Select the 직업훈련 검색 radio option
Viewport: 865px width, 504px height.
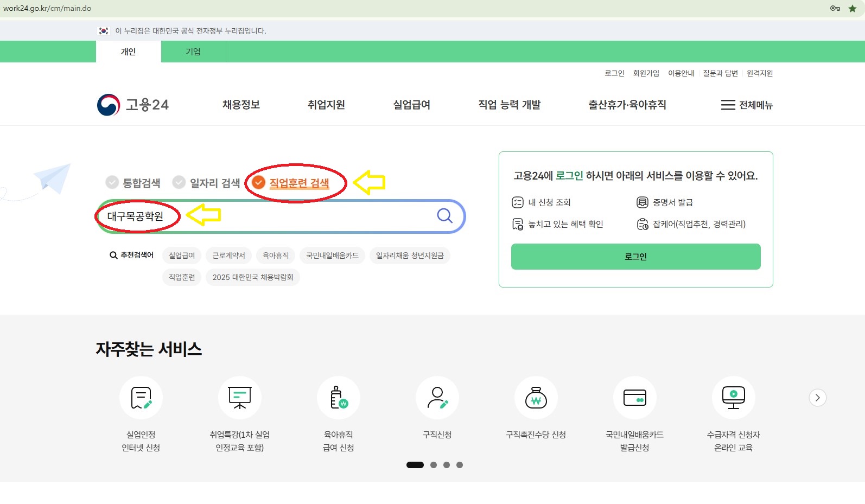tap(259, 182)
